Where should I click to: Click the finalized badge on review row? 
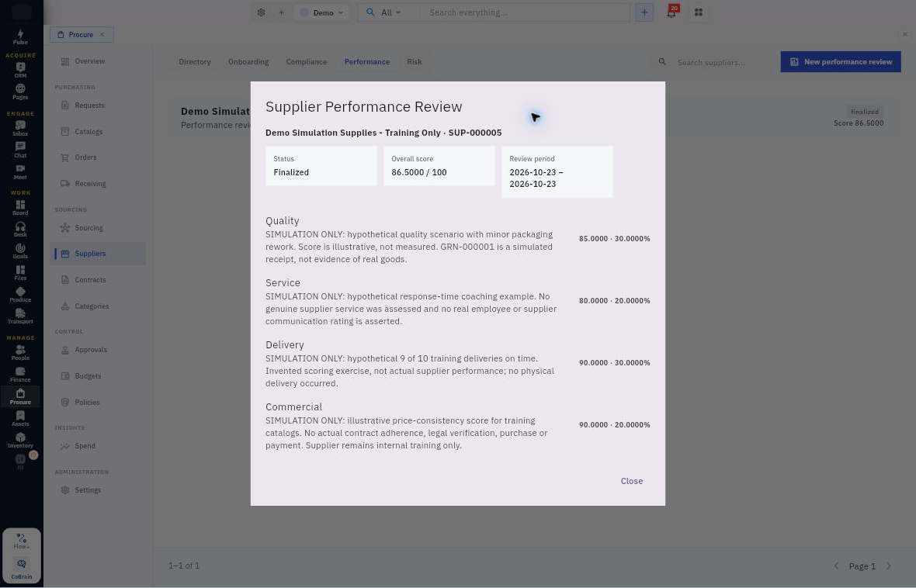865,112
